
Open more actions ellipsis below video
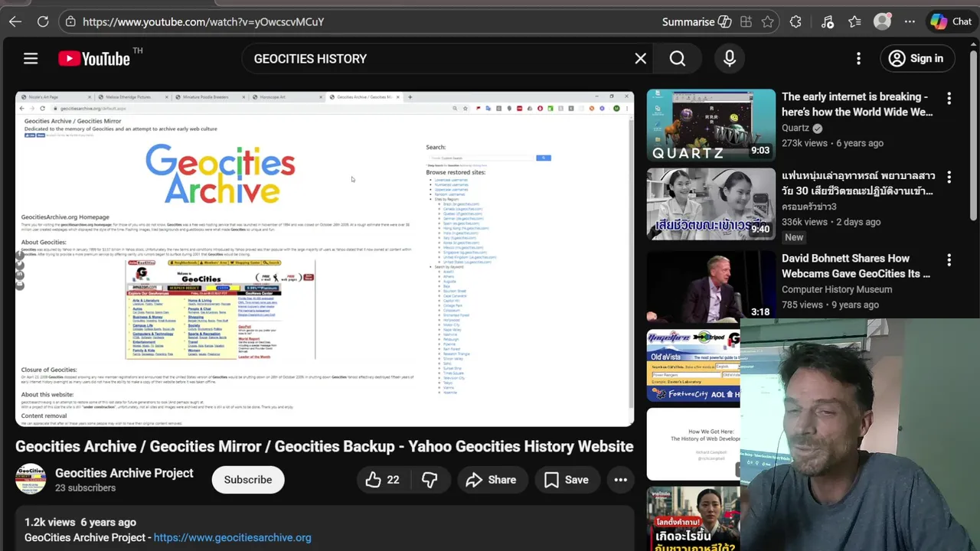click(621, 480)
